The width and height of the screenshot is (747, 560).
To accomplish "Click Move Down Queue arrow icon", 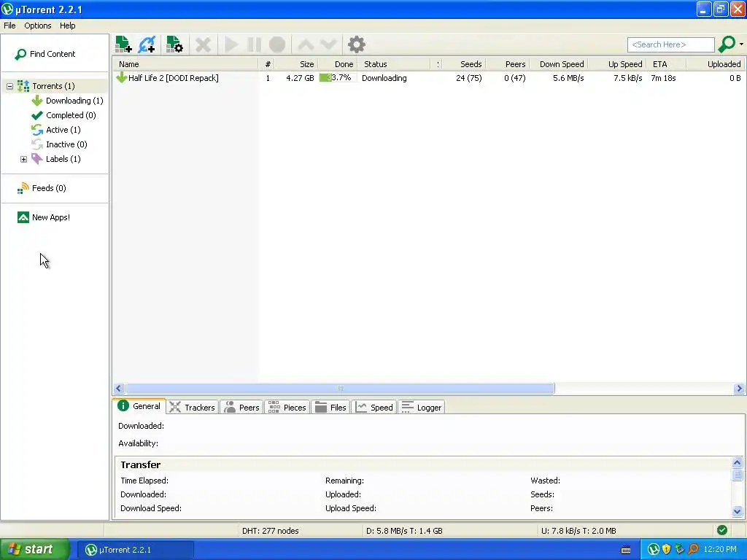I will click(329, 44).
